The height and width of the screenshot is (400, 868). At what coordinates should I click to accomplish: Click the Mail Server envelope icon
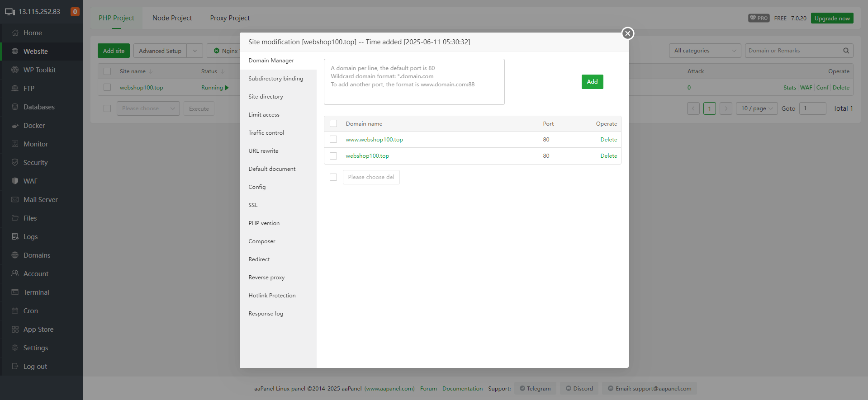point(15,200)
